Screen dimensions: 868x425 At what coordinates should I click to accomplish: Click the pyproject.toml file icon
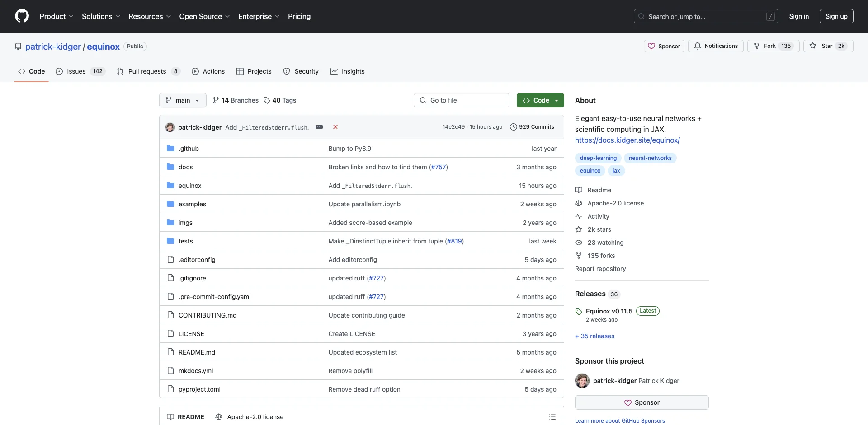(x=170, y=389)
